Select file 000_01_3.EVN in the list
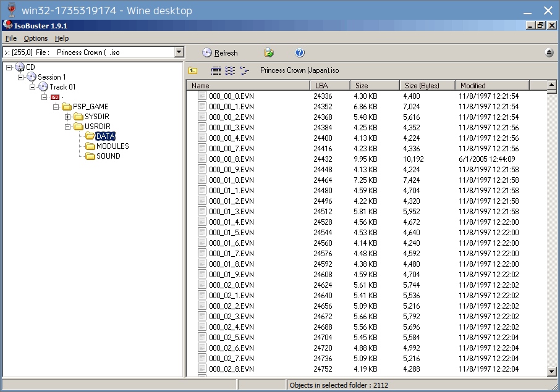 click(x=231, y=212)
